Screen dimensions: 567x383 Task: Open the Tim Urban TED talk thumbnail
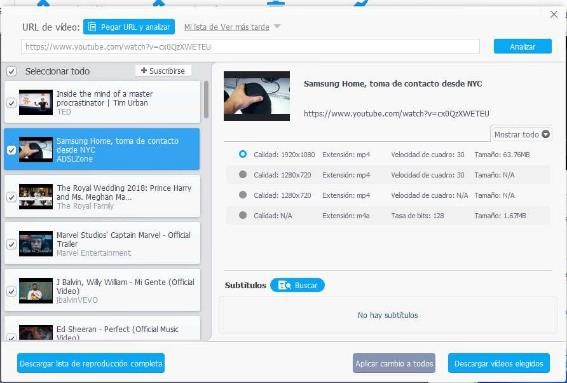[x=36, y=102]
